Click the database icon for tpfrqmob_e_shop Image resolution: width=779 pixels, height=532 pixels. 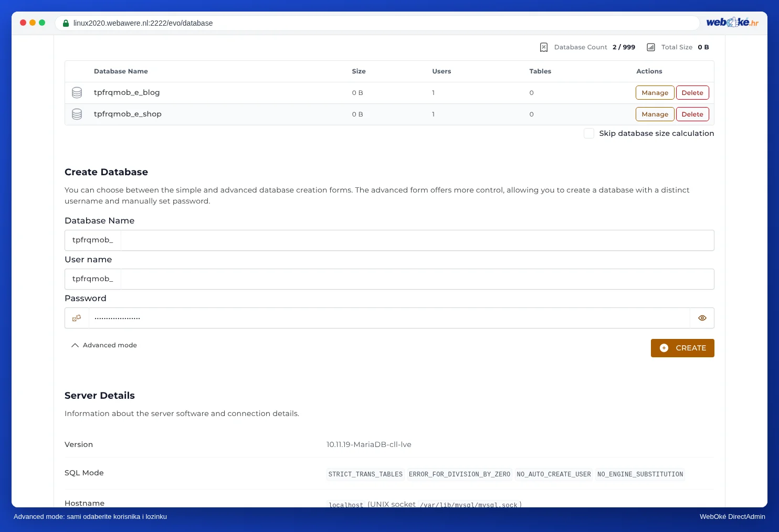tap(77, 114)
